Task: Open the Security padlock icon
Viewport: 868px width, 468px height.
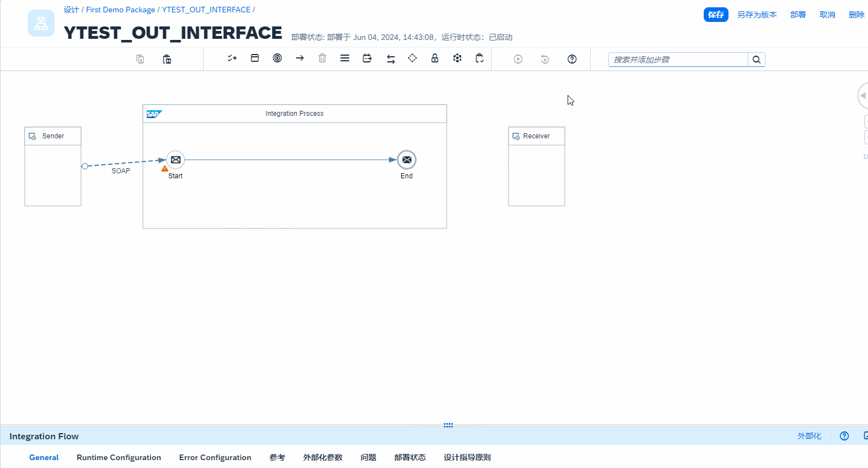Action: 435,58
